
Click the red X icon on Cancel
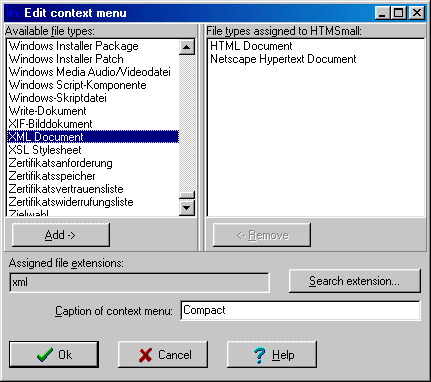coord(145,355)
